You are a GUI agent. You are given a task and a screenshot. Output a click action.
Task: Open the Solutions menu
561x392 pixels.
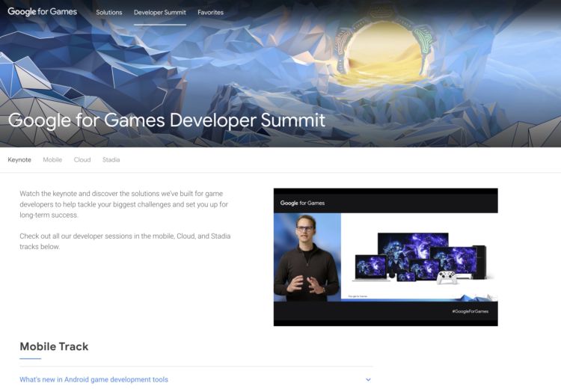tap(108, 12)
